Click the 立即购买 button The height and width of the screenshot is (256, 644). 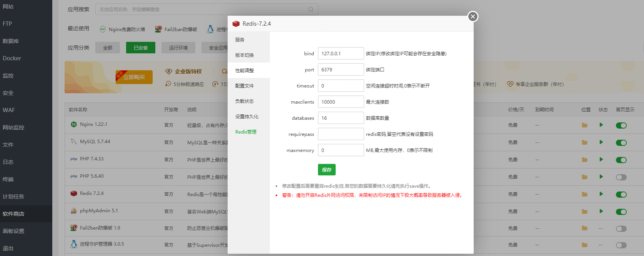134,77
